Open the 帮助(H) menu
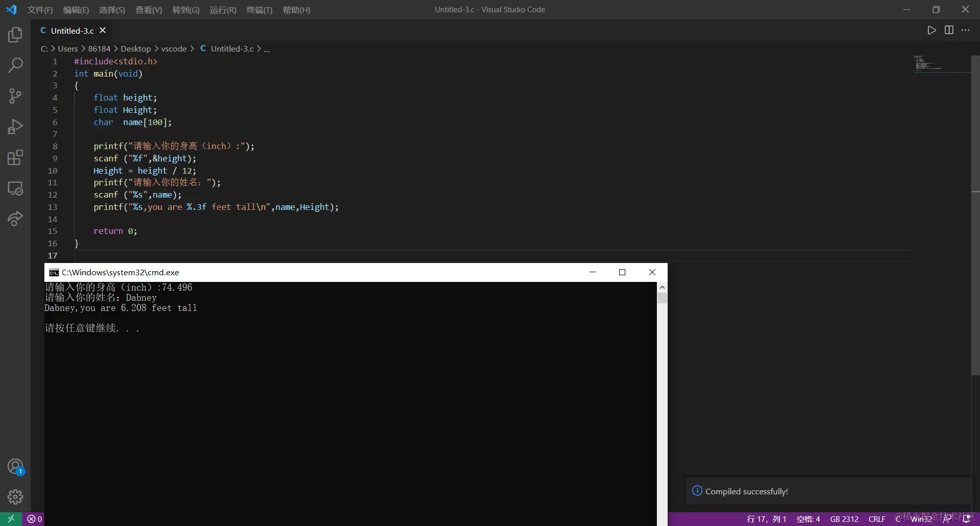980x526 pixels. 297,10
